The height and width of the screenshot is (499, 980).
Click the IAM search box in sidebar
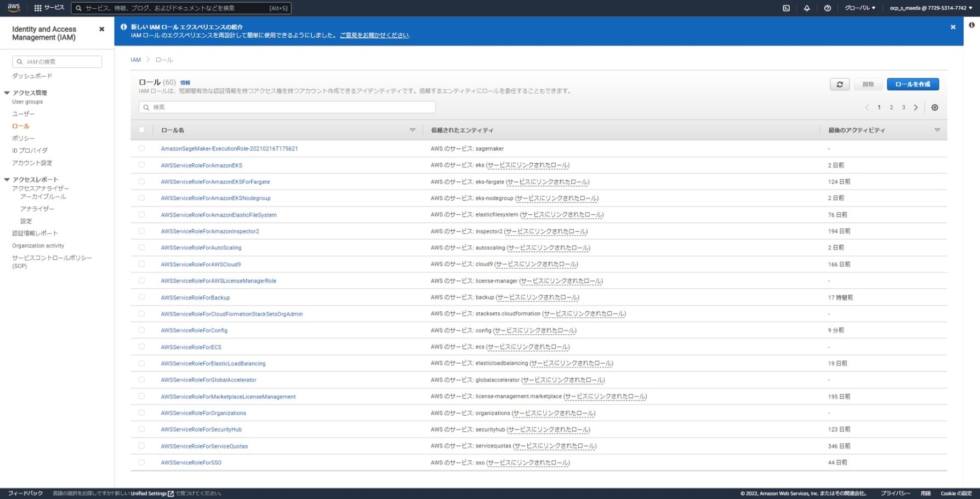[57, 62]
